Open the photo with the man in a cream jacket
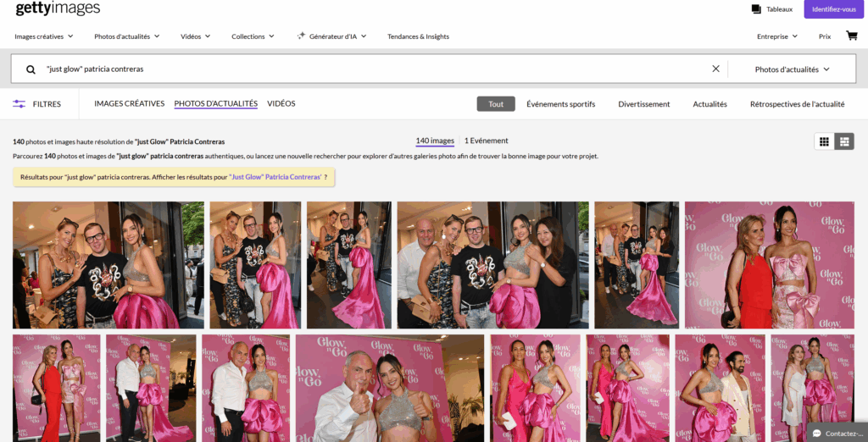Screen dimensions: 868x442 click(721, 389)
